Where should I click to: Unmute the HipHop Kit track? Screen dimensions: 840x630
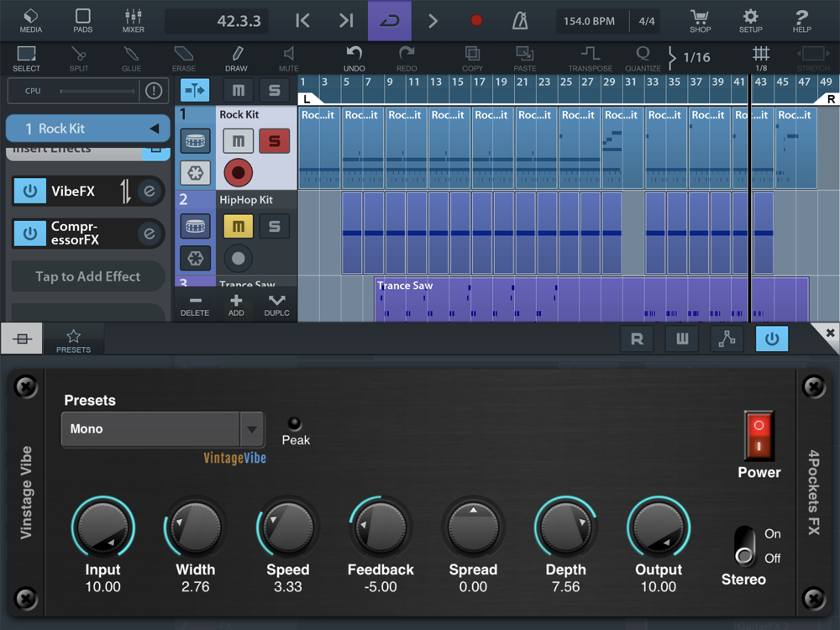click(x=238, y=226)
